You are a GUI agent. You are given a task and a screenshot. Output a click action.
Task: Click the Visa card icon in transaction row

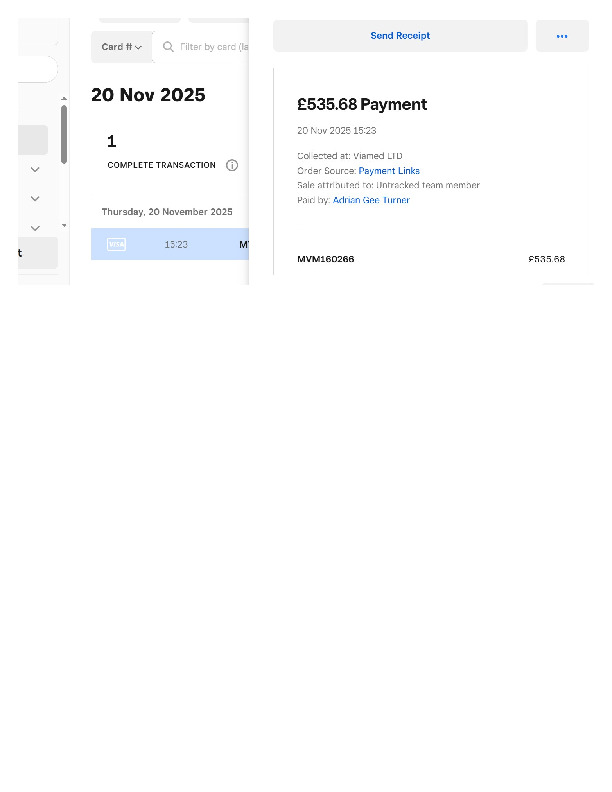(x=116, y=244)
